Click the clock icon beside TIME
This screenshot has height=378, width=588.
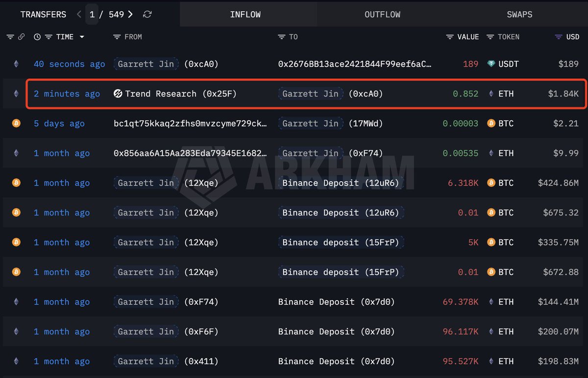click(x=37, y=37)
